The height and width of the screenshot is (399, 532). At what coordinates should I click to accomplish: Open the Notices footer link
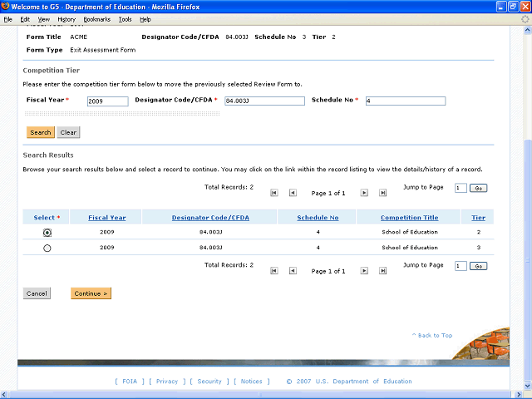pyautogui.click(x=251, y=382)
